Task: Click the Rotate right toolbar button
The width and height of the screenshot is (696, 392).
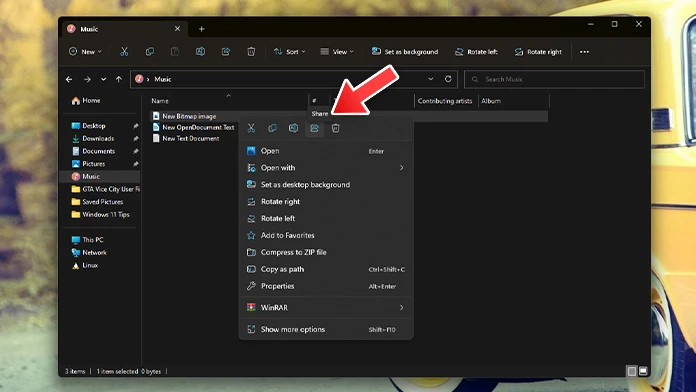Action: point(538,52)
